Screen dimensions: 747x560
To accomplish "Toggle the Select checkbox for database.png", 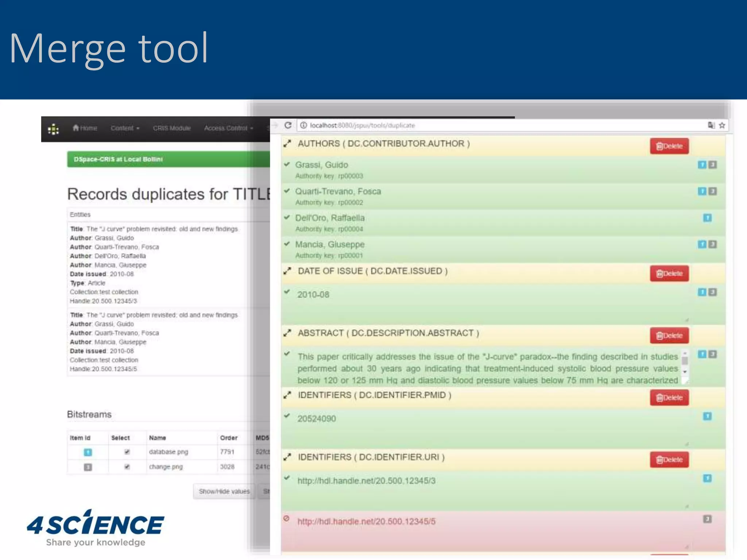I will (x=127, y=452).
